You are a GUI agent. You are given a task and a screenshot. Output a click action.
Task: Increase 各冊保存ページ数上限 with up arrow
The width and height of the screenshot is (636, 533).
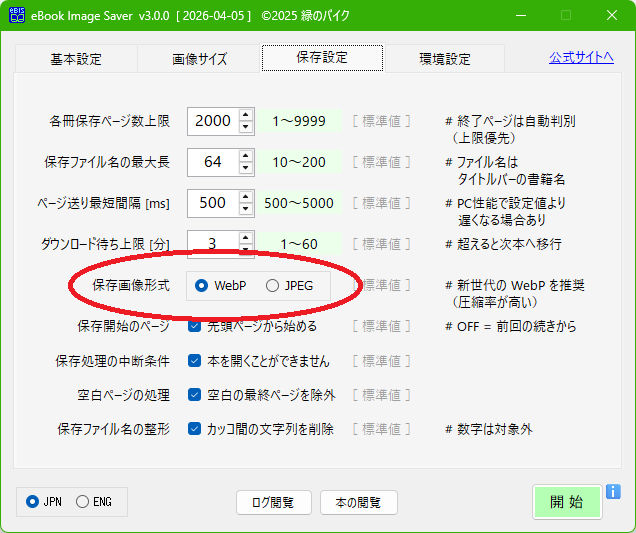247,115
